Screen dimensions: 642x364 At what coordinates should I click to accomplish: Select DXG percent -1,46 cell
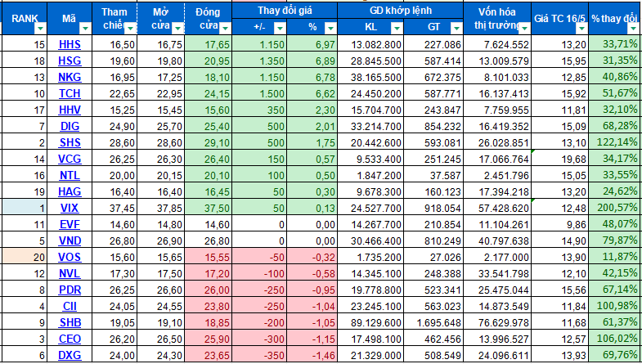click(x=312, y=355)
